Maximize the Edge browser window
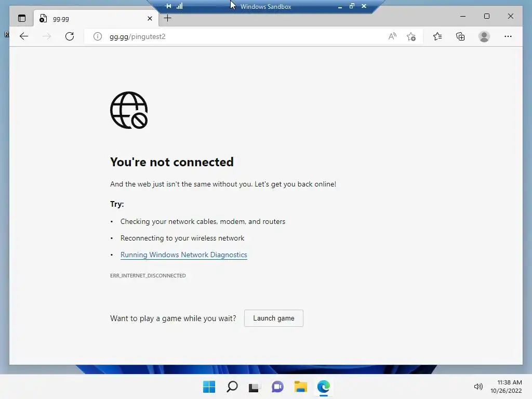The image size is (532, 399). [x=486, y=16]
